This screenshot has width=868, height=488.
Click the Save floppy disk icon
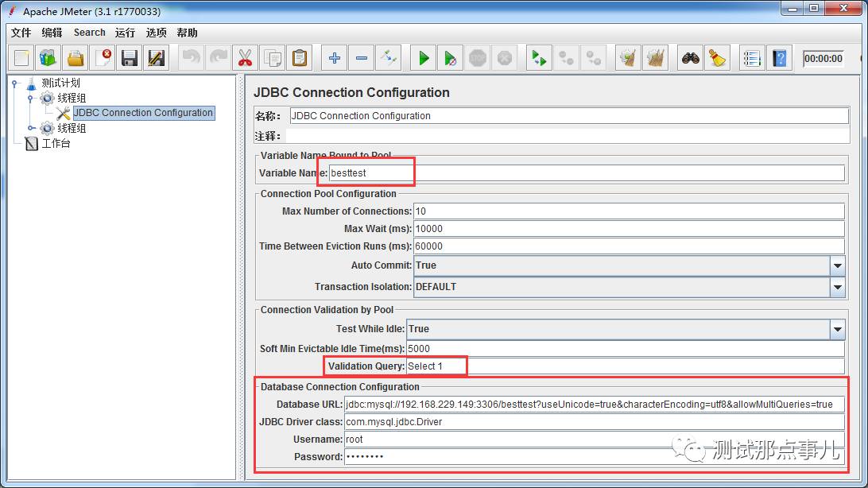[130, 58]
